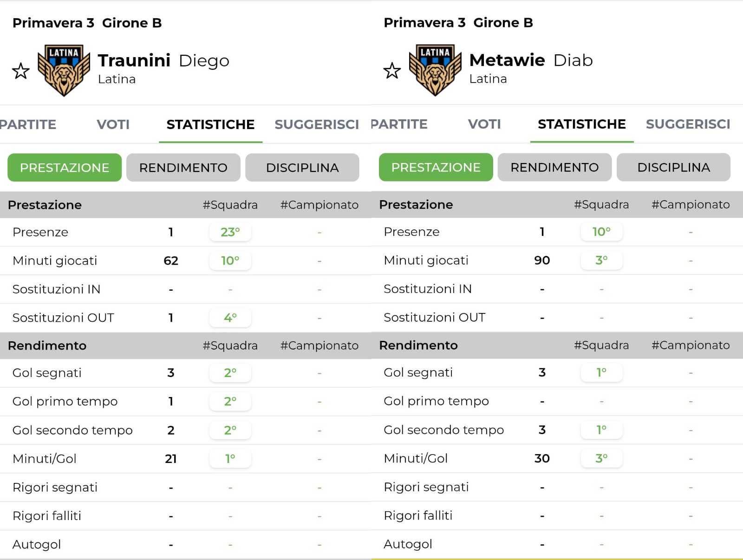Favorite Traunini Diego with the star icon

coord(21,71)
